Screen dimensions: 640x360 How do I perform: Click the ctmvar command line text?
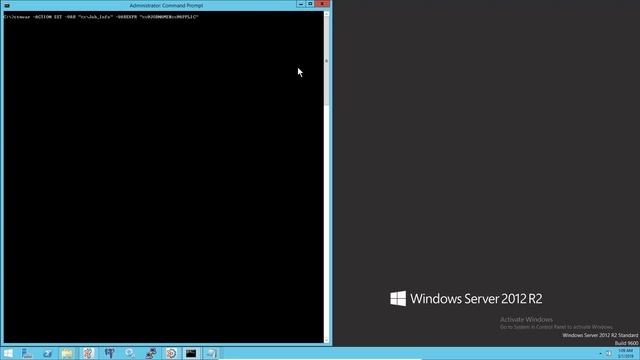click(x=101, y=17)
